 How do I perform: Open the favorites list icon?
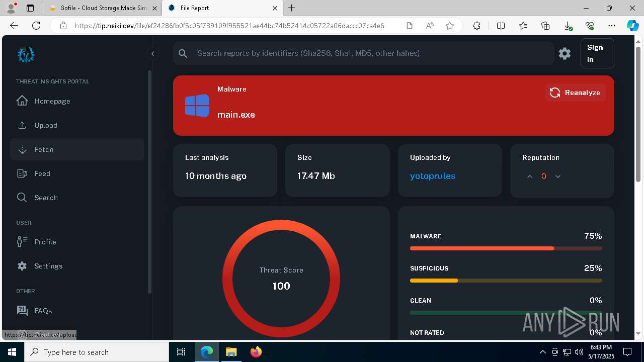point(523,26)
